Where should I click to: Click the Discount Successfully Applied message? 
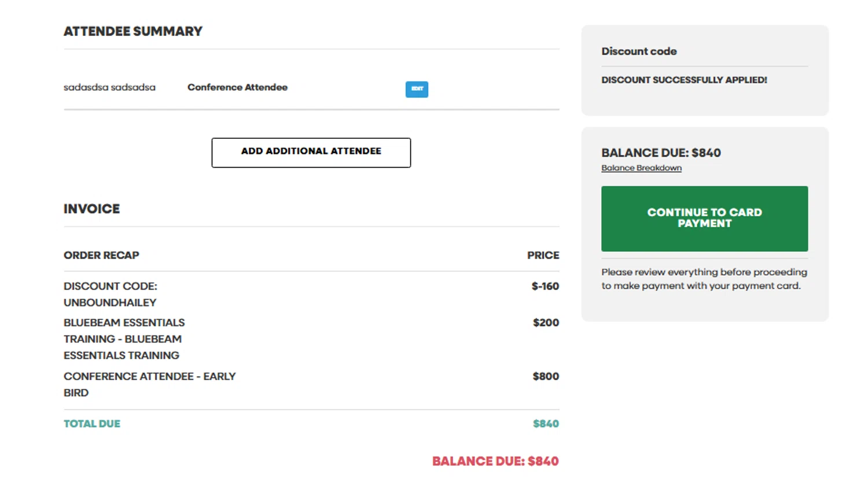tap(684, 80)
